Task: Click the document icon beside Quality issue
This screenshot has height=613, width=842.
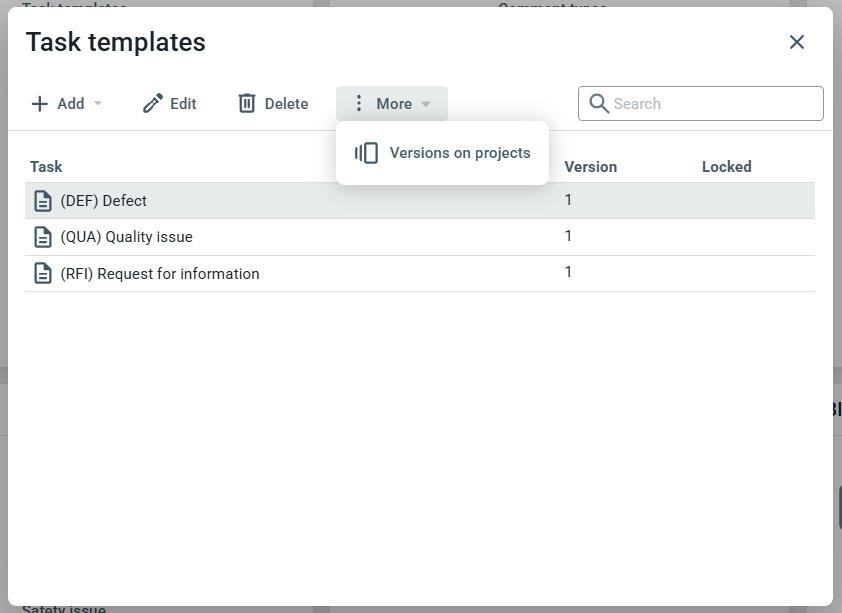Action: (43, 237)
